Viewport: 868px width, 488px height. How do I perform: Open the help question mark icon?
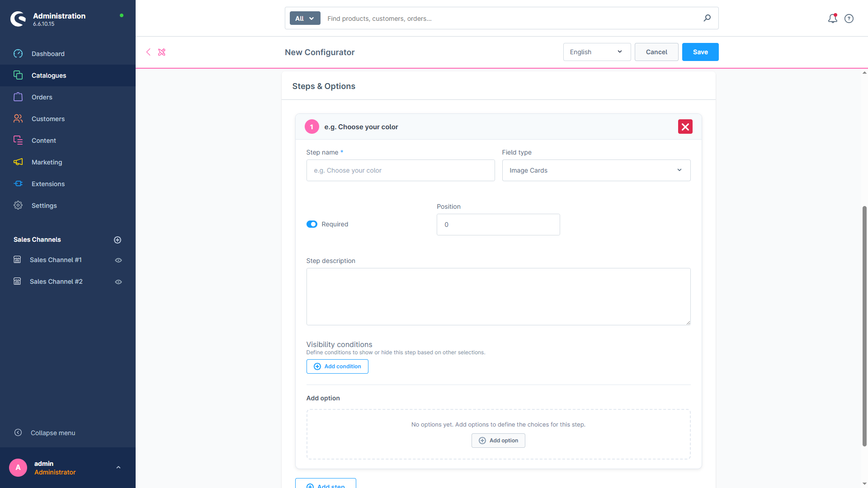click(849, 19)
